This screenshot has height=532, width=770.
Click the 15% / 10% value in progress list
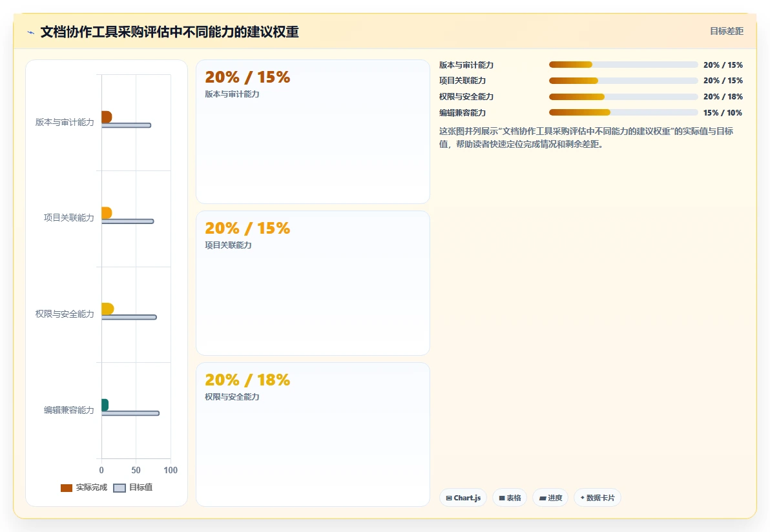click(722, 113)
